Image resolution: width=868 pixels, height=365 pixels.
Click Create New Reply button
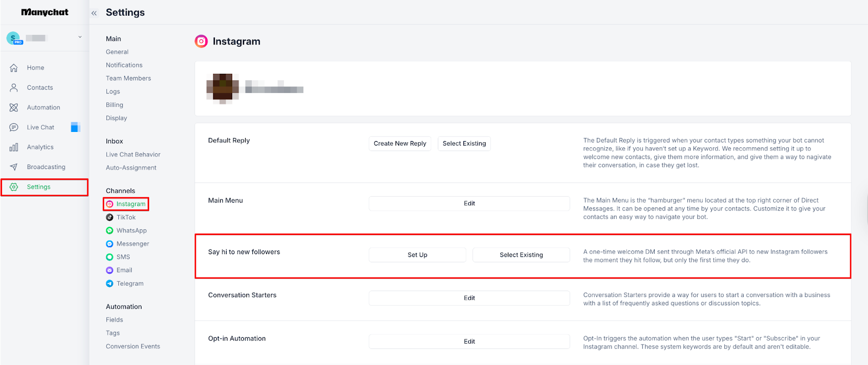tap(400, 143)
